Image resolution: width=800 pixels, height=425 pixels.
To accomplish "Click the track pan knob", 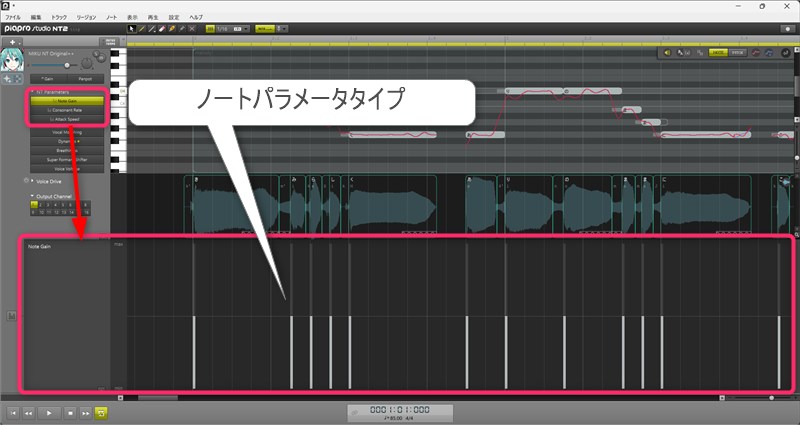I will 87,64.
